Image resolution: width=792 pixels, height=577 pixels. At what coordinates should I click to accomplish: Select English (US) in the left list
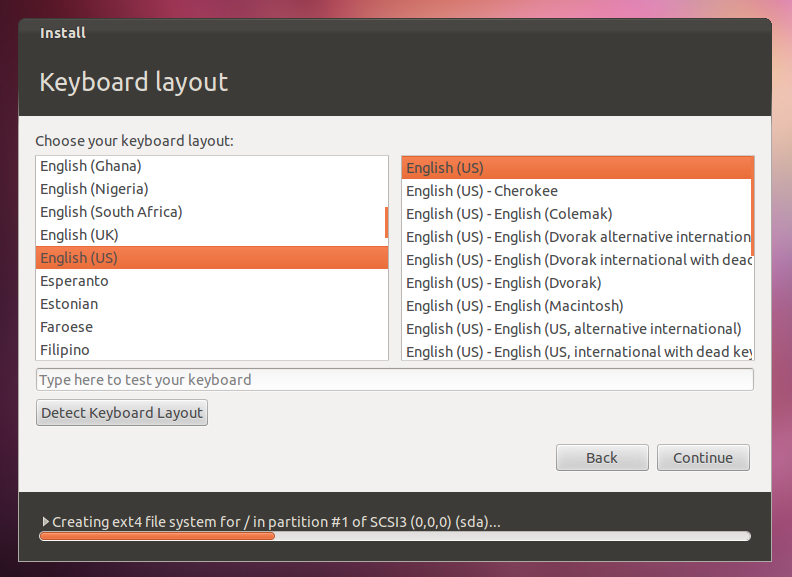tap(212, 258)
